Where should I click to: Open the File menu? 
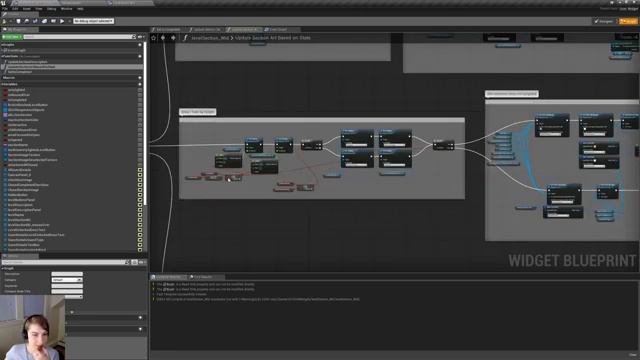(5, 9)
